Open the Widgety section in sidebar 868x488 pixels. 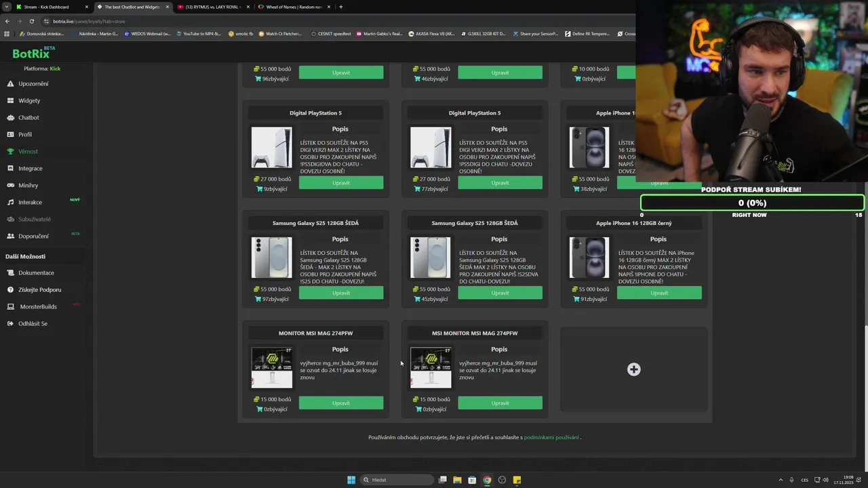pyautogui.click(x=29, y=101)
